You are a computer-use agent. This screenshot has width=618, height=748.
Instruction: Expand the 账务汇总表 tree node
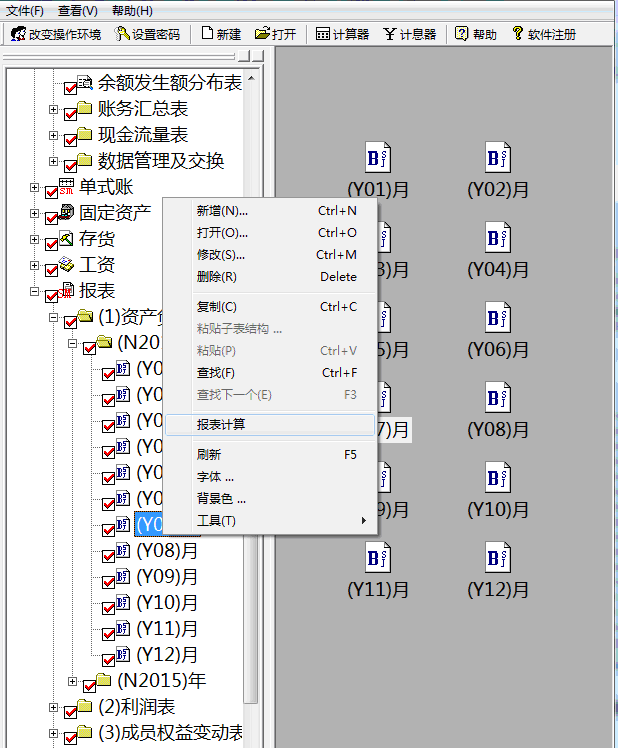click(54, 108)
